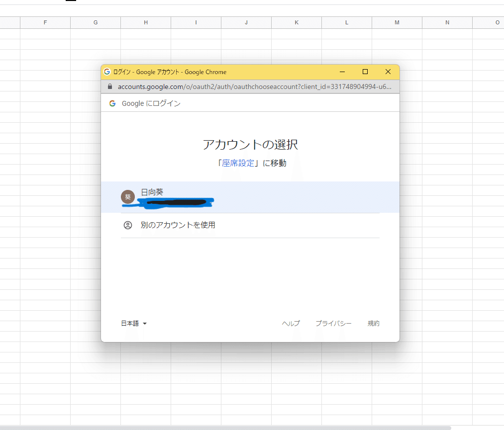The height and width of the screenshot is (430, 504).
Task: Click the Google logo in popup title bar
Action: (x=107, y=72)
